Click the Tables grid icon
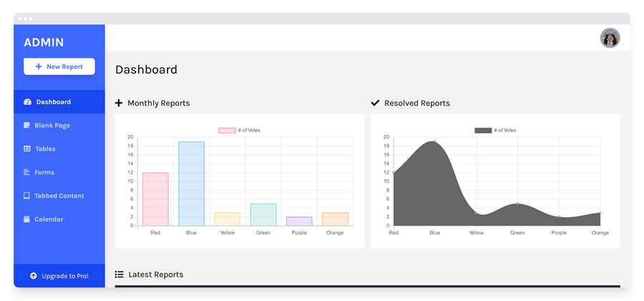The height and width of the screenshot is (301, 644). (26, 149)
